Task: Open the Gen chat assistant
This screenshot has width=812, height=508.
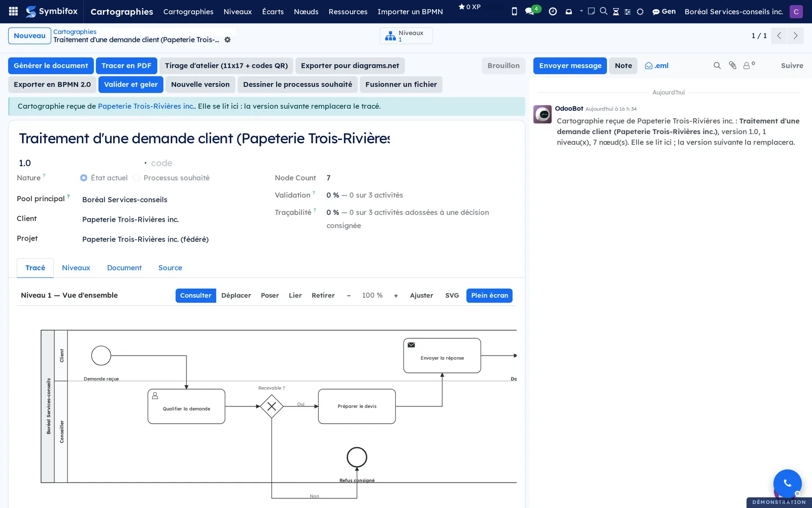Action: (x=664, y=11)
